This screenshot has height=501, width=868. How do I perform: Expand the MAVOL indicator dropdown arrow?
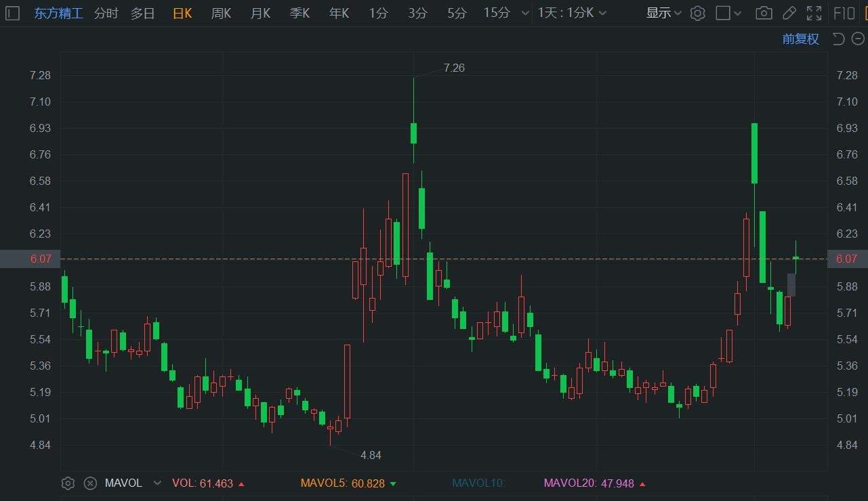[x=157, y=483]
